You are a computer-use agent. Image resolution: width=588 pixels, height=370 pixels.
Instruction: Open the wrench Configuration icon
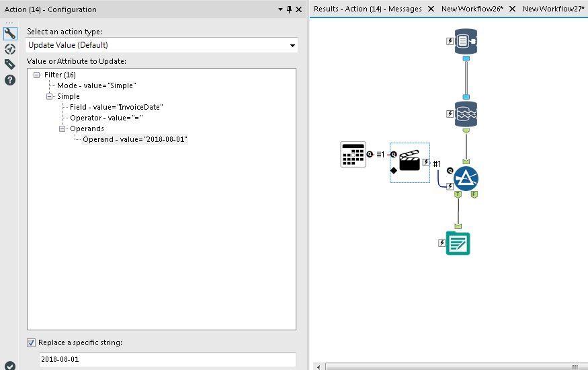(10, 34)
